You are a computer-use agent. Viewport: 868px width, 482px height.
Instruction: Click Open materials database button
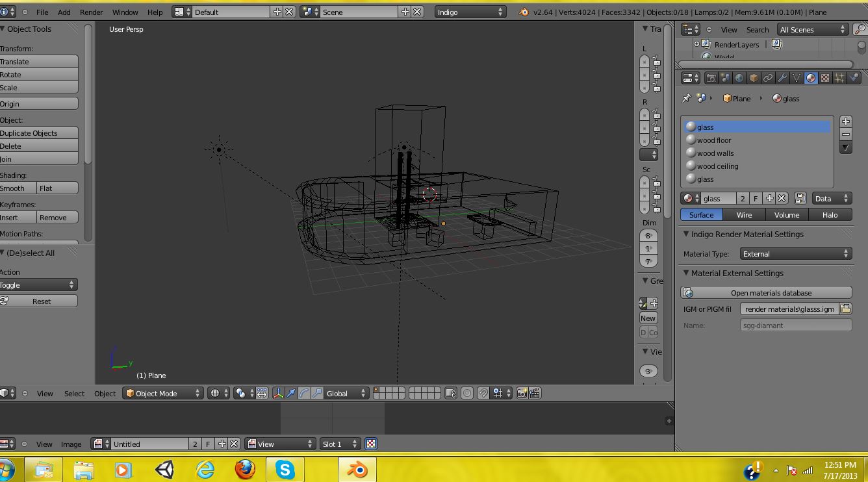point(766,292)
